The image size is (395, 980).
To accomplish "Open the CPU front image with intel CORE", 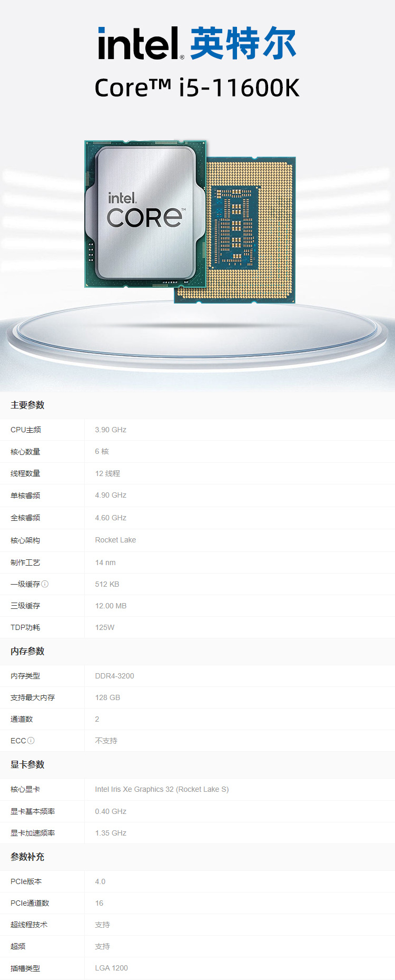I will tap(145, 214).
